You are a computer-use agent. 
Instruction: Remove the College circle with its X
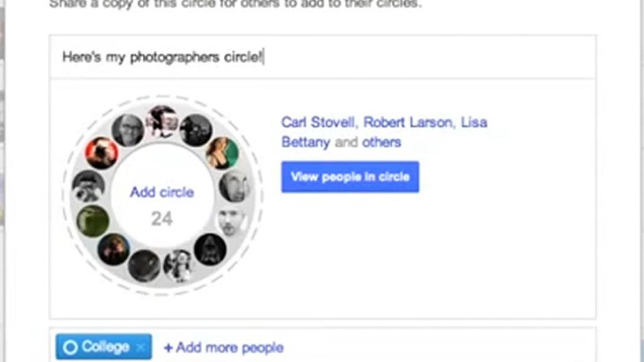141,346
